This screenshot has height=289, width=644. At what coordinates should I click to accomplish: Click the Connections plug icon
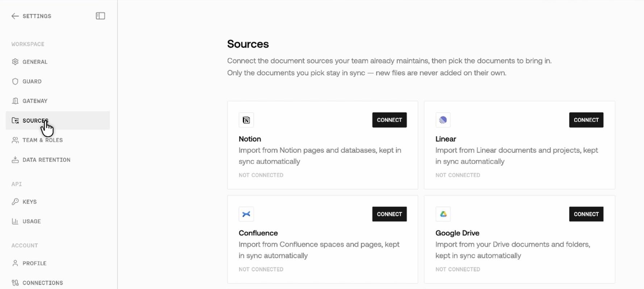pyautogui.click(x=15, y=282)
